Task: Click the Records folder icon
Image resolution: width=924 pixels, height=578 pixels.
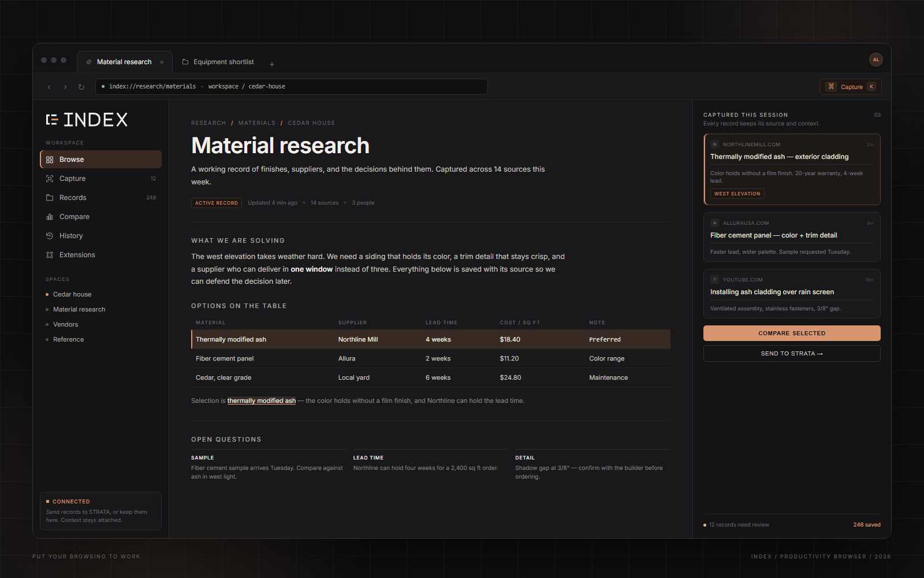Action: [x=50, y=198]
